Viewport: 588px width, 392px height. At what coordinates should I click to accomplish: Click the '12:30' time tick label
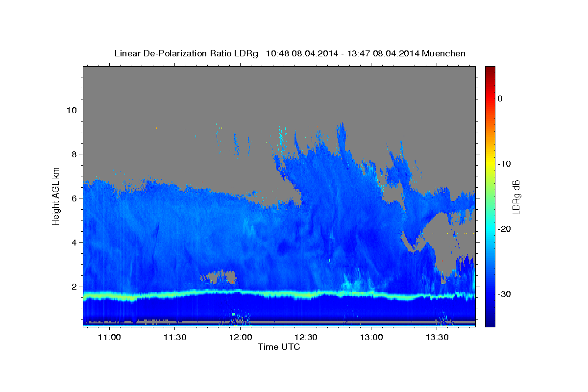(306, 338)
